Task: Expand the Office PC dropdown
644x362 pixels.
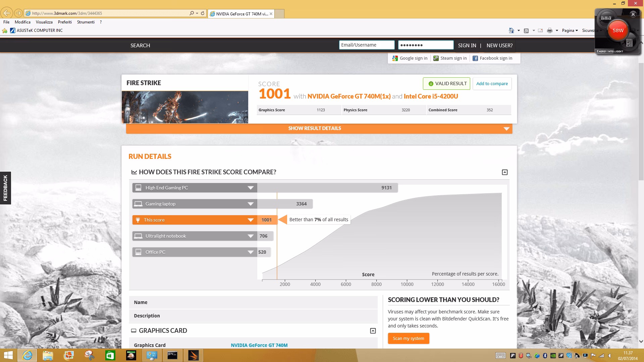Action: click(251, 252)
